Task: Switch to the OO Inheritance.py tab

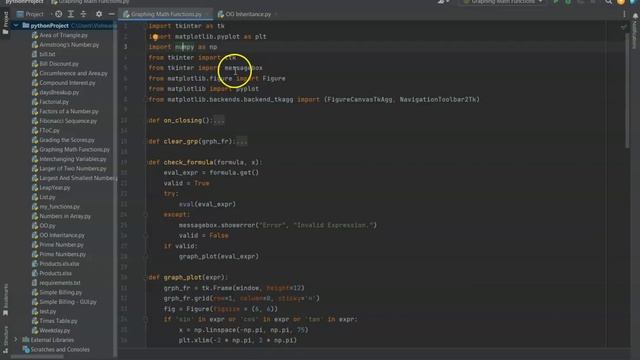Action: tap(248, 14)
